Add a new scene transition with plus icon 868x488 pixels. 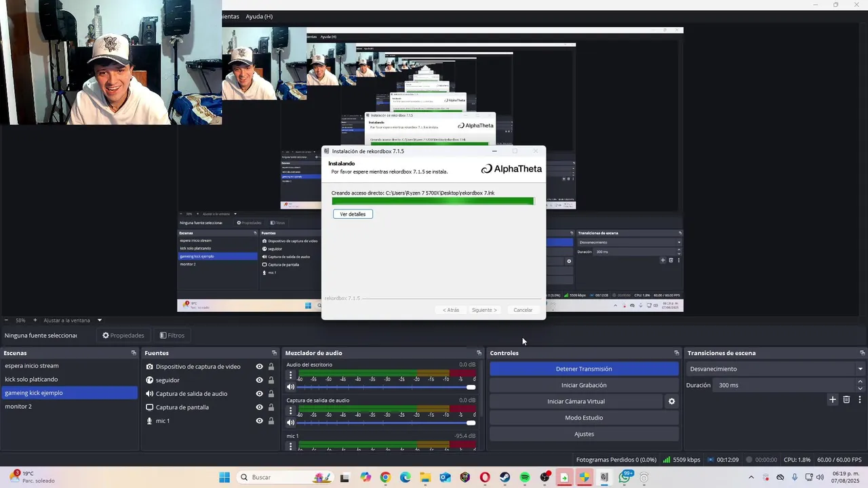(833, 400)
